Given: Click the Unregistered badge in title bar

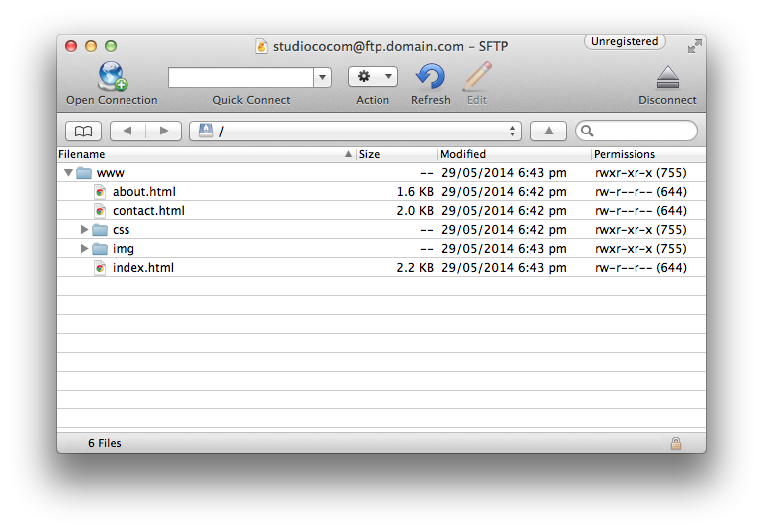Looking at the screenshot, I should (x=625, y=42).
